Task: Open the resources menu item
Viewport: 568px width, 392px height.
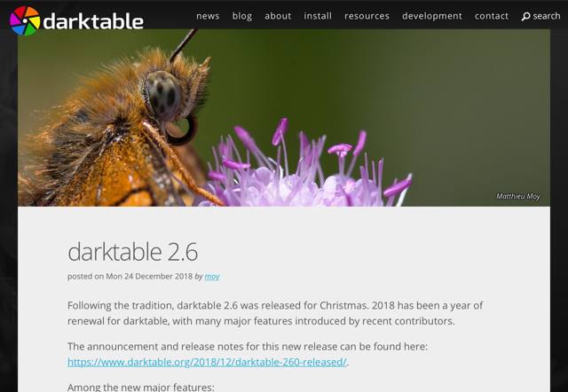Action: coord(367,16)
